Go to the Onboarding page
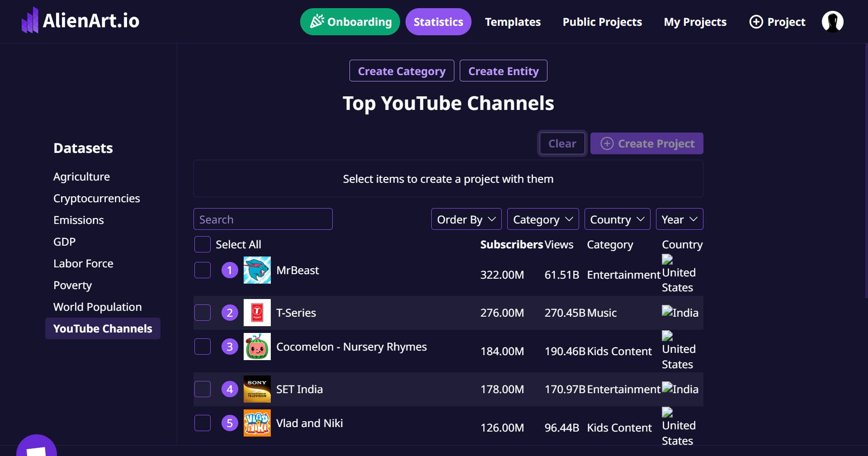This screenshot has width=868, height=456. pos(350,22)
